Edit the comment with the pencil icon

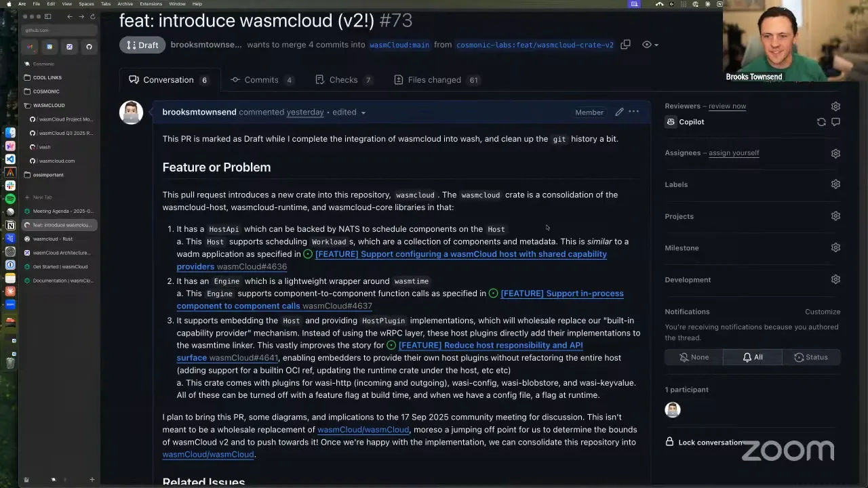[619, 112]
